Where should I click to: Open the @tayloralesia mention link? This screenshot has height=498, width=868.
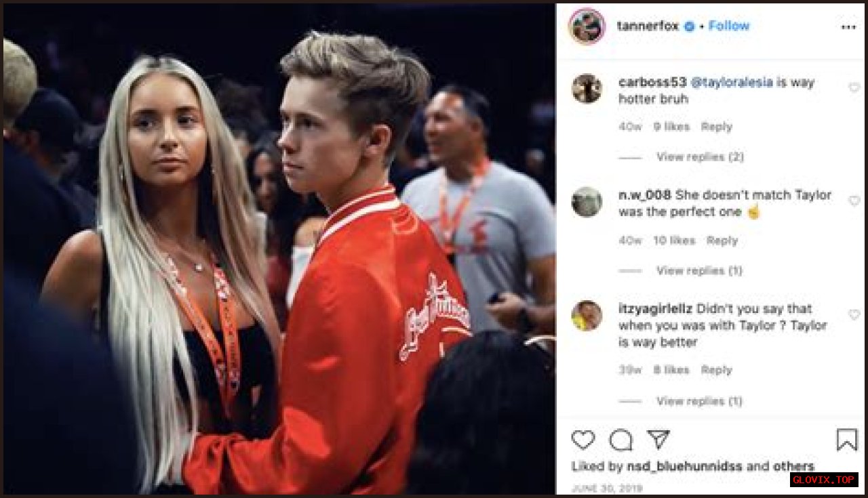click(x=732, y=82)
